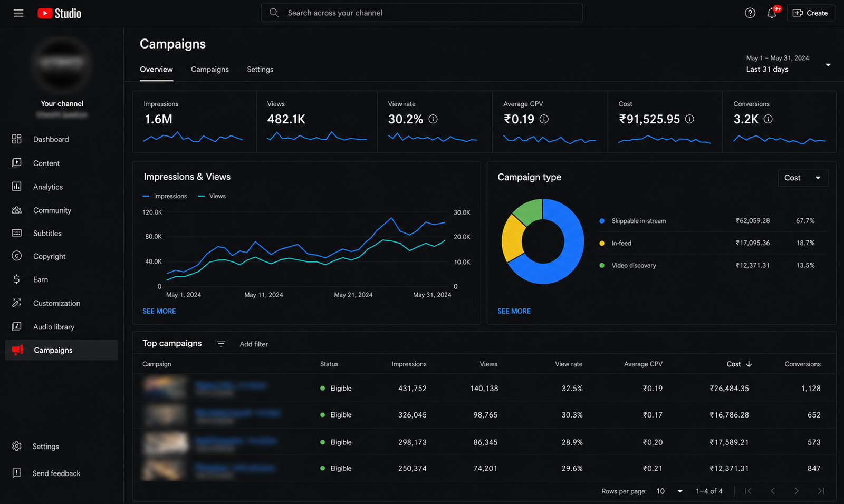Open the Dashboard menu item
Screen dimensions: 844x504
(x=61, y=139)
